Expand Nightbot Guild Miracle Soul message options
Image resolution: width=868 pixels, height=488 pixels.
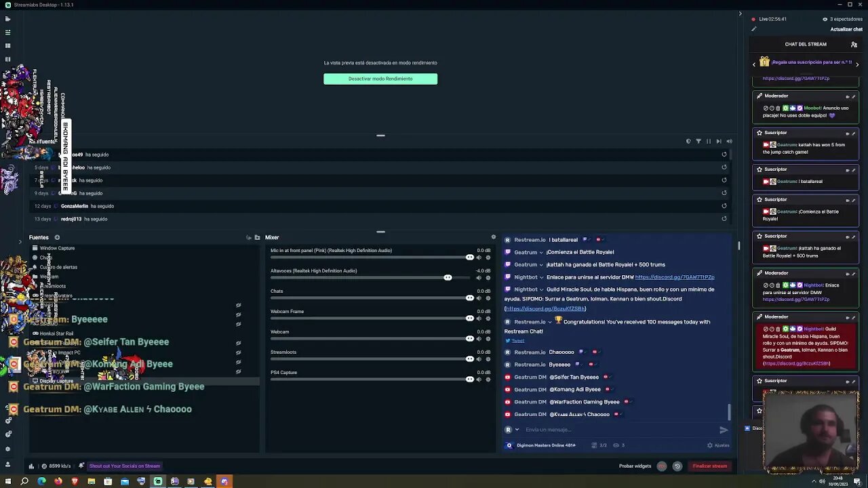click(x=541, y=289)
